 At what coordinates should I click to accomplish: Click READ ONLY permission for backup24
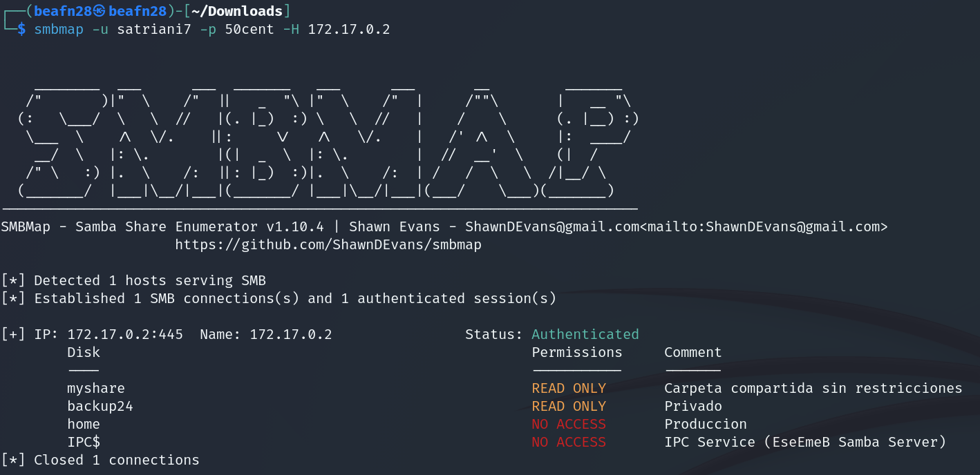(569, 406)
